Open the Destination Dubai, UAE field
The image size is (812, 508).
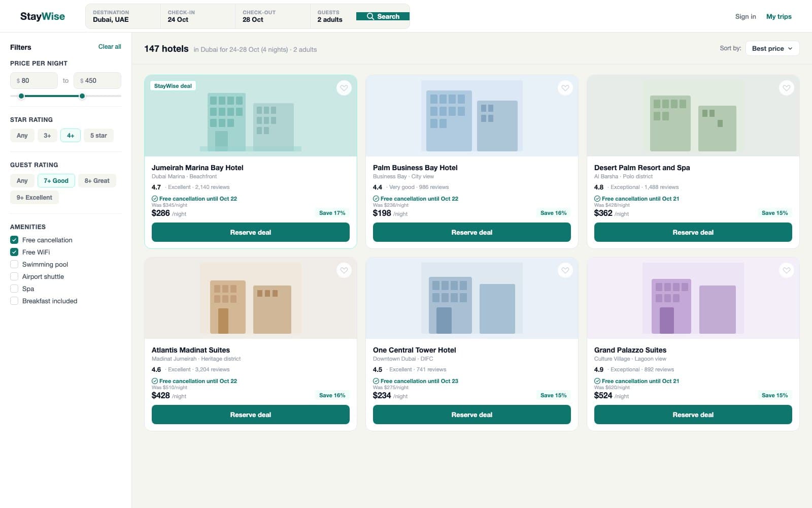click(123, 16)
